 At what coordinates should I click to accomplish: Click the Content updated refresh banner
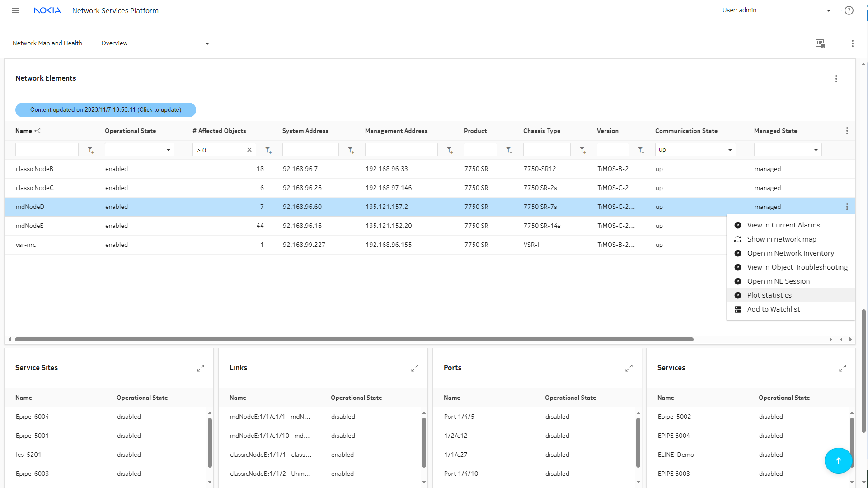(x=106, y=110)
